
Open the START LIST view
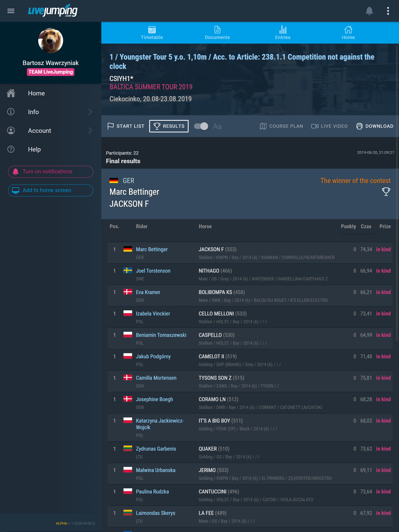coord(126,126)
